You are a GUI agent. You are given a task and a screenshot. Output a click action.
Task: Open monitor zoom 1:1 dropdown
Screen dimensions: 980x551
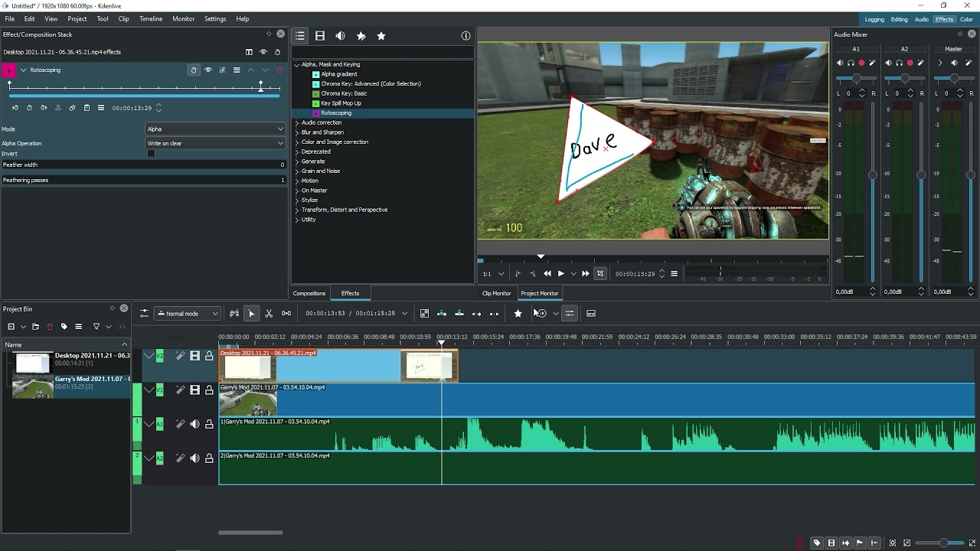point(492,273)
